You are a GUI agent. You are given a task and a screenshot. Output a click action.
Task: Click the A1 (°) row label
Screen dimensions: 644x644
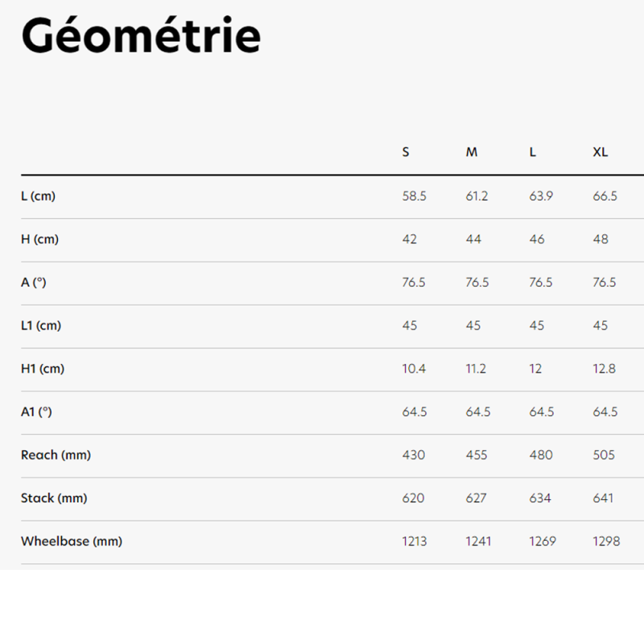point(36,411)
